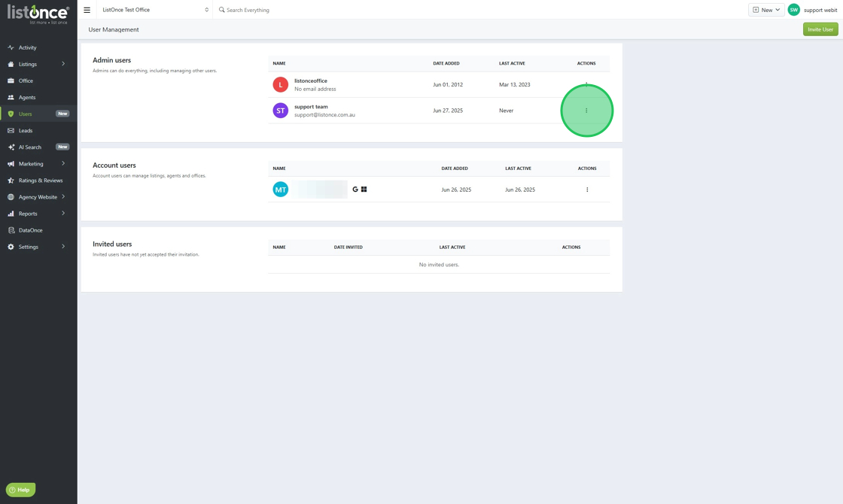Click the Ratings & Reviews star icon
This screenshot has width=843, height=504.
pos(11,181)
